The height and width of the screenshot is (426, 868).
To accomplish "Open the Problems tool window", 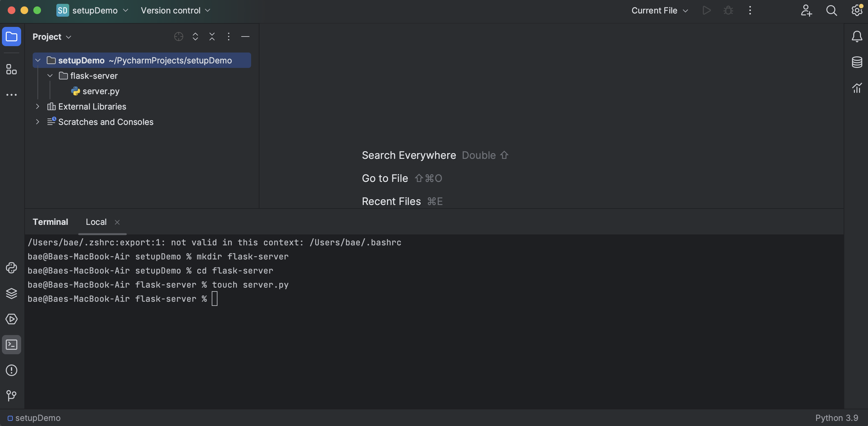I will [x=12, y=370].
